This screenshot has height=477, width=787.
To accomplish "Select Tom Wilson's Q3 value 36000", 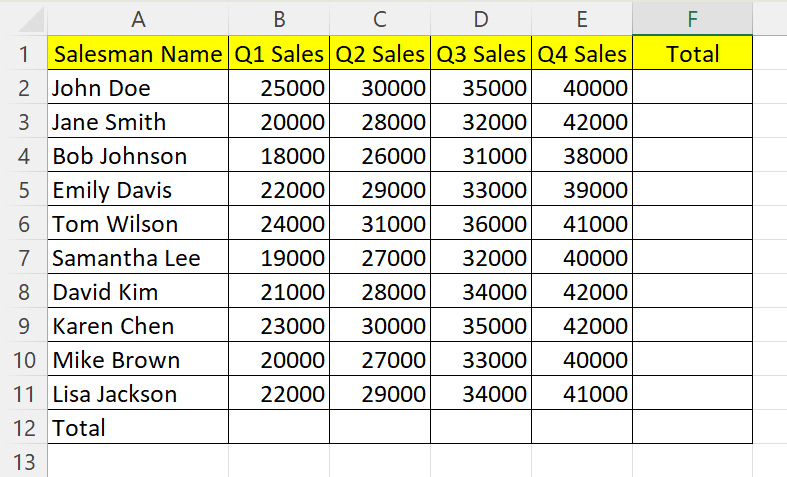I will tap(481, 224).
